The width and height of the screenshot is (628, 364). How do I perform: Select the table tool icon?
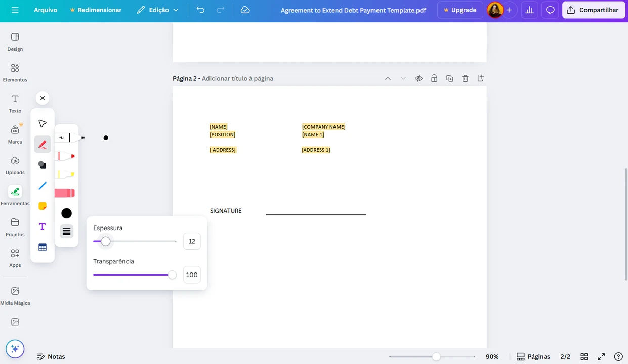pyautogui.click(x=43, y=247)
